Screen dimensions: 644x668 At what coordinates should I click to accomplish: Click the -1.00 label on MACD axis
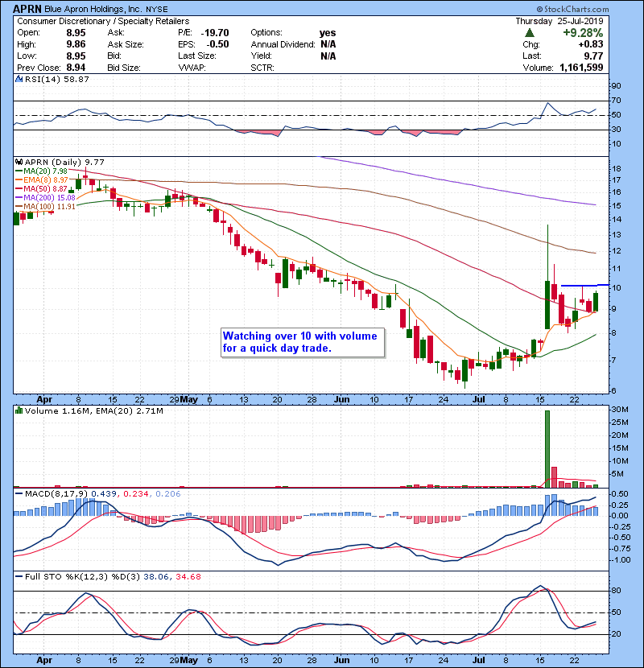(620, 560)
